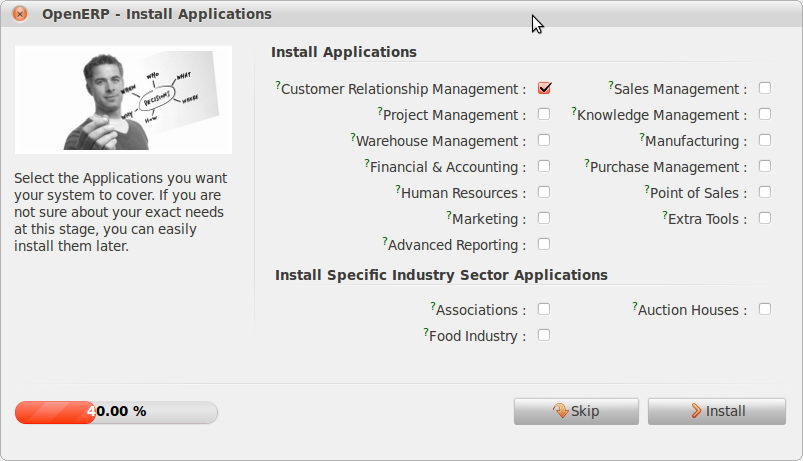Tick the Associations industry checkbox
Viewport: 803px width, 461px height.
point(544,309)
